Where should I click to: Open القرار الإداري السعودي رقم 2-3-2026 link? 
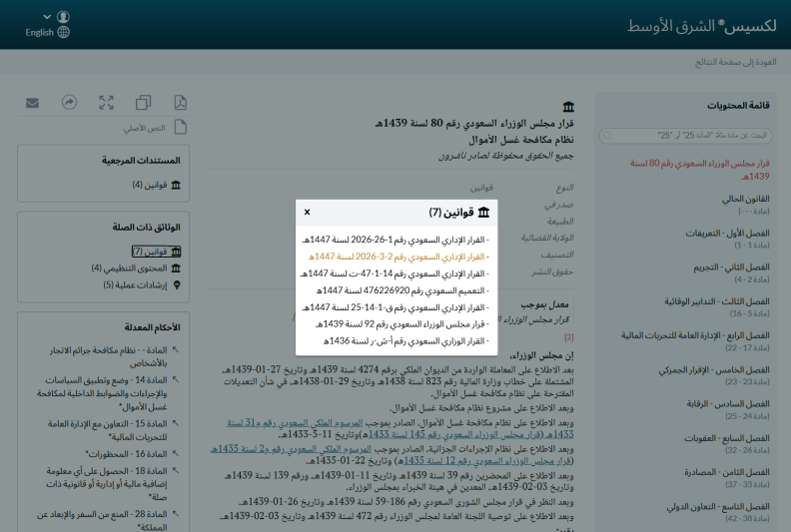[398, 257]
